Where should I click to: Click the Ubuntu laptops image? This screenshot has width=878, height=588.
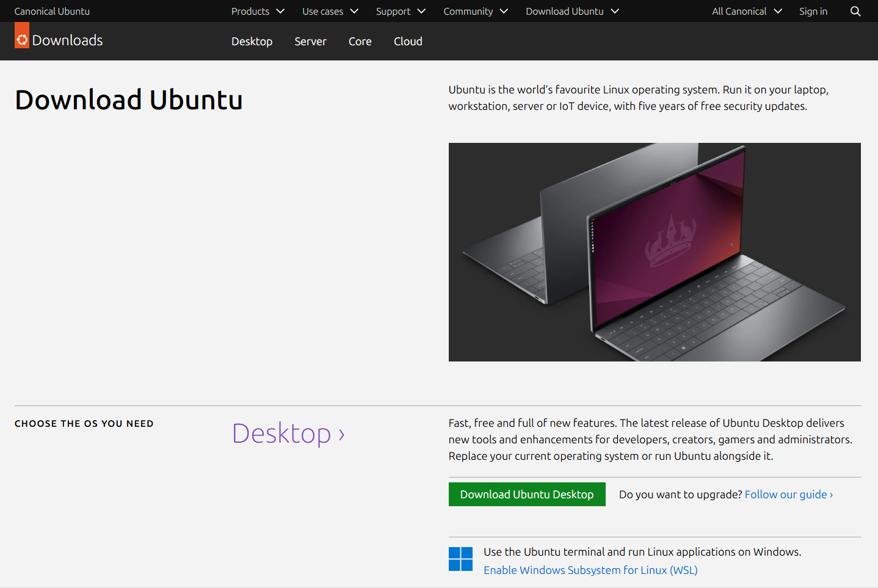coord(655,252)
